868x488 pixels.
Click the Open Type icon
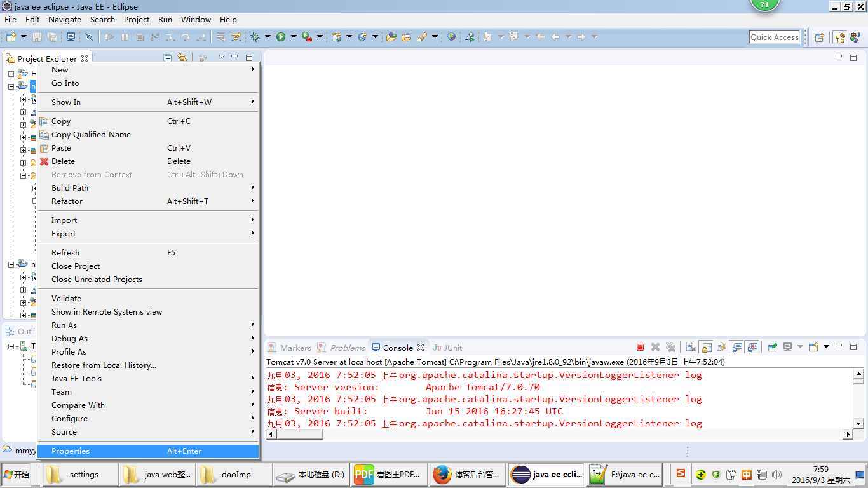pyautogui.click(x=391, y=37)
